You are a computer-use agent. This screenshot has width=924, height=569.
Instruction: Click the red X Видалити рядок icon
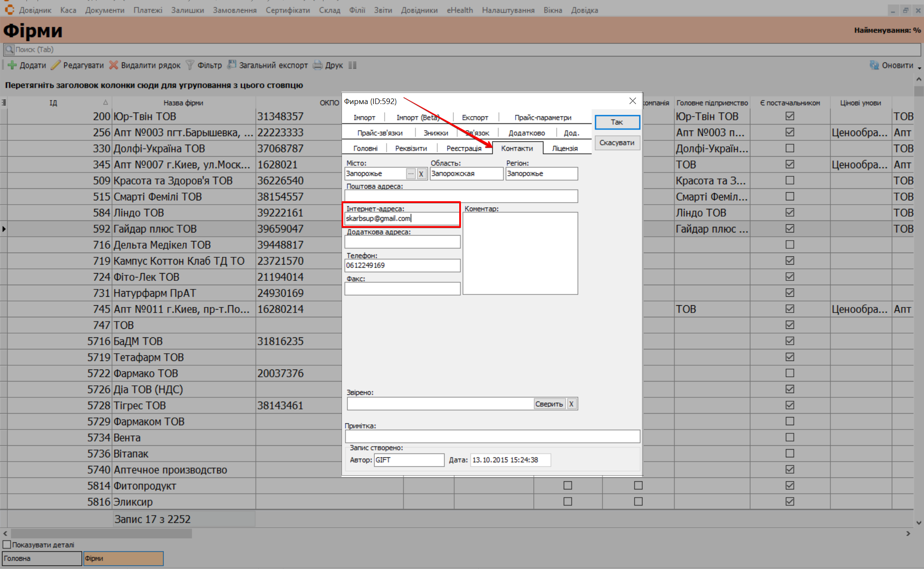click(x=113, y=65)
